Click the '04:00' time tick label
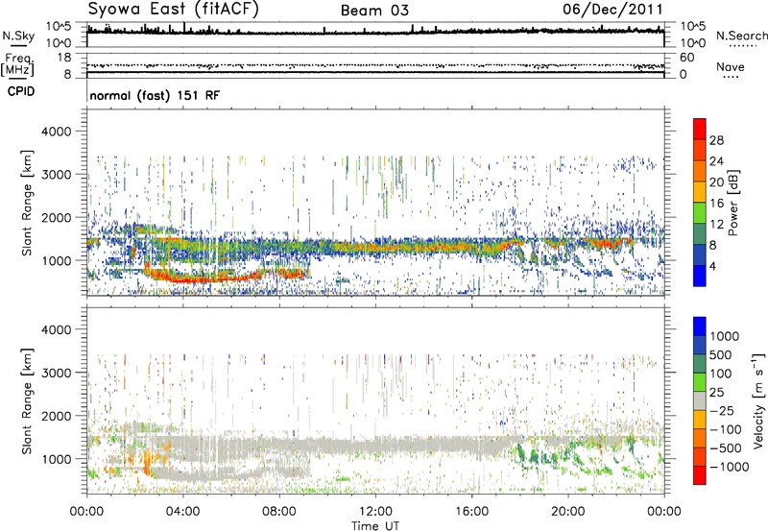The width and height of the screenshot is (768, 532). [x=182, y=512]
